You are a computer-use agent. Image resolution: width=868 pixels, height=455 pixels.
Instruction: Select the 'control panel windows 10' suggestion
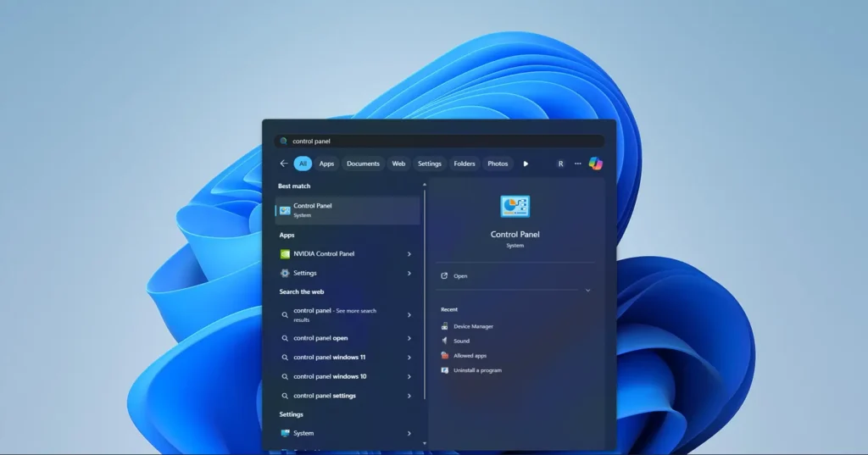pyautogui.click(x=348, y=376)
